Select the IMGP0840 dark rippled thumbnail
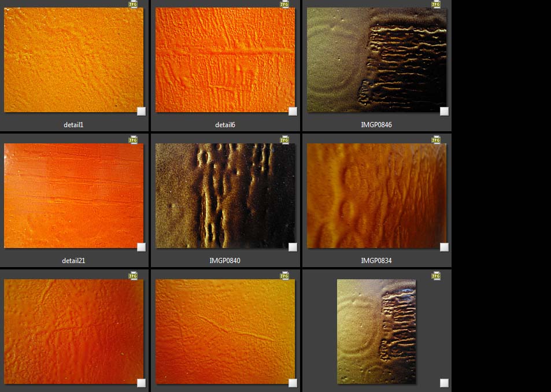This screenshot has width=551, height=392. coord(225,195)
